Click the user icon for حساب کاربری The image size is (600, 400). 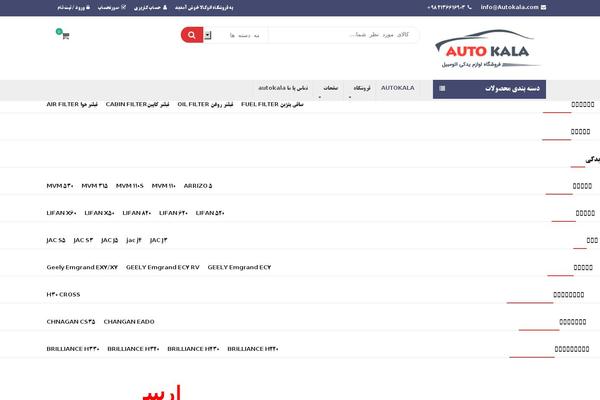(165, 7)
